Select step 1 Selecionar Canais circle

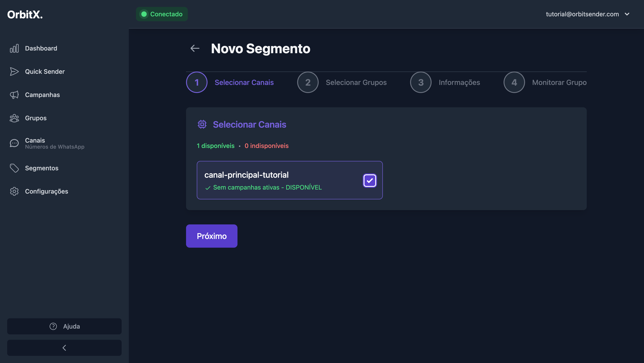(197, 82)
